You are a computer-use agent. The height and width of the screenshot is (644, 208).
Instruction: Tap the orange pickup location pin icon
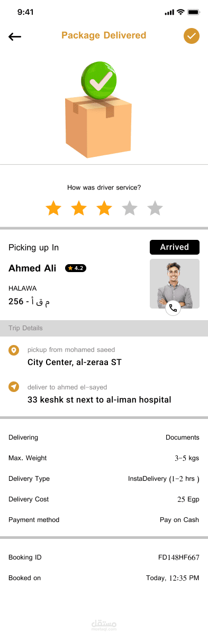point(14,350)
